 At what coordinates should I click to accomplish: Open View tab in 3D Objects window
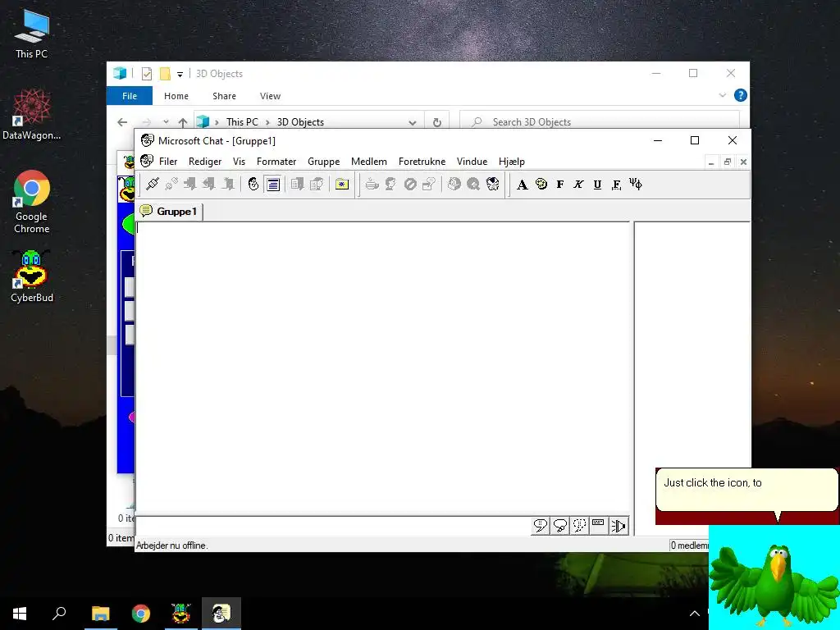click(x=270, y=96)
